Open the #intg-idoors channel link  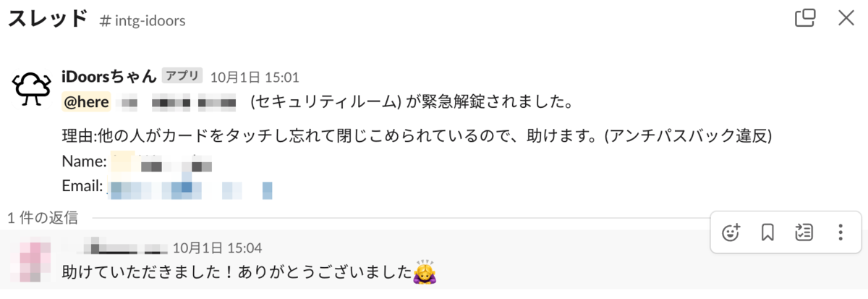click(142, 20)
